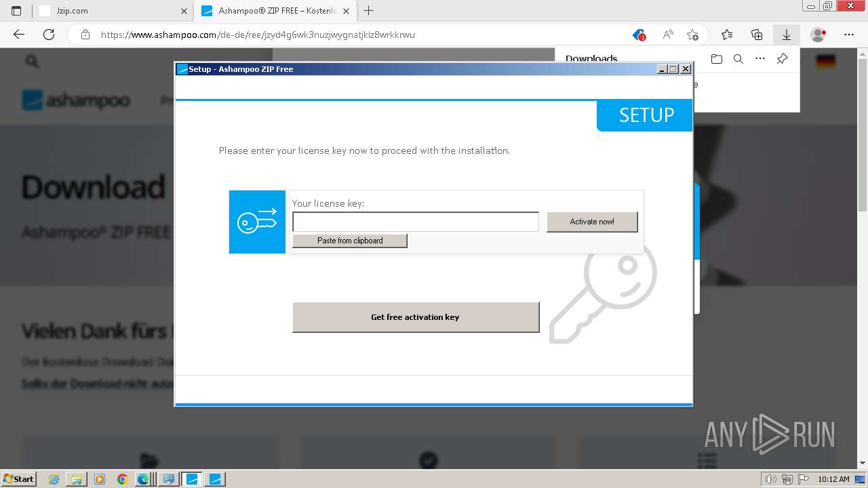
Task: Open Edge tab actions menu icon
Action: 16,11
